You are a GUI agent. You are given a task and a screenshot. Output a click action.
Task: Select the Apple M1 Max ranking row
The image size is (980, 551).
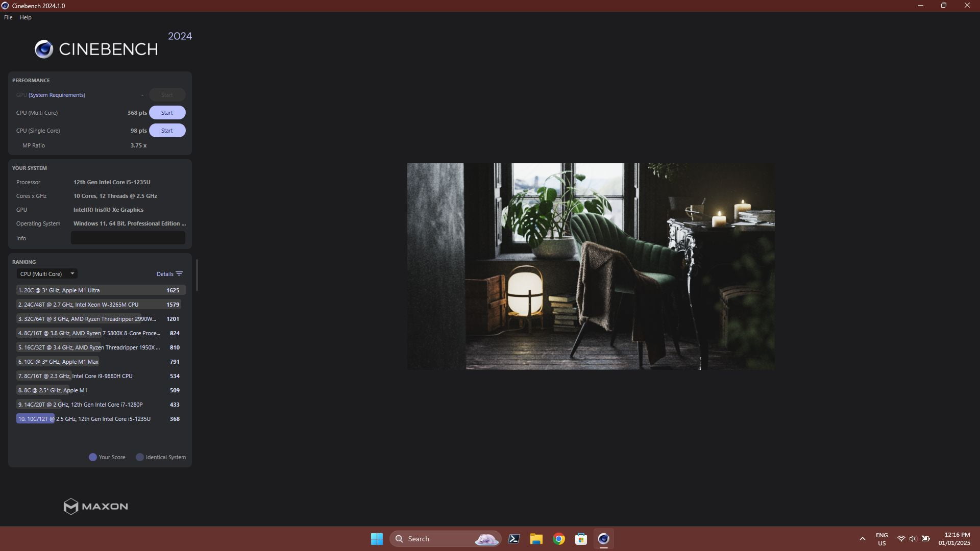101,362
